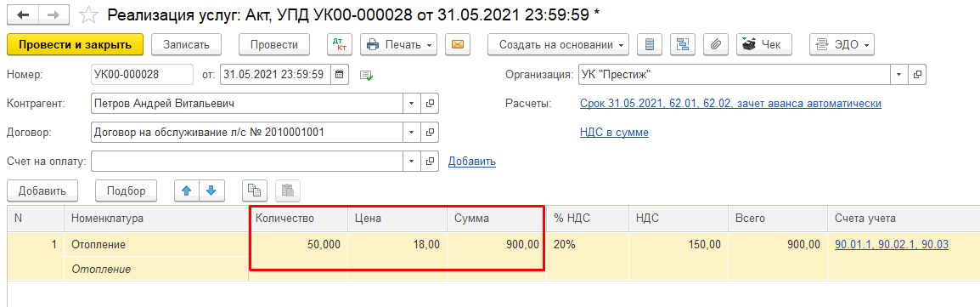
Task: Click the Номер input field
Action: [142, 74]
